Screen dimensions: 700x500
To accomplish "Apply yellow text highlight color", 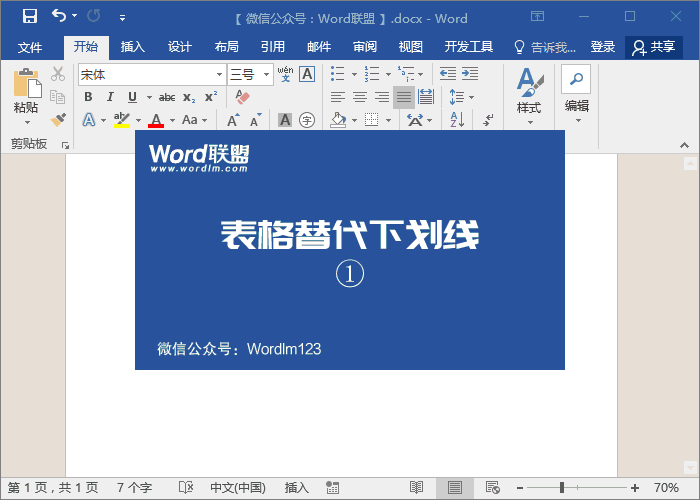I will [121, 120].
